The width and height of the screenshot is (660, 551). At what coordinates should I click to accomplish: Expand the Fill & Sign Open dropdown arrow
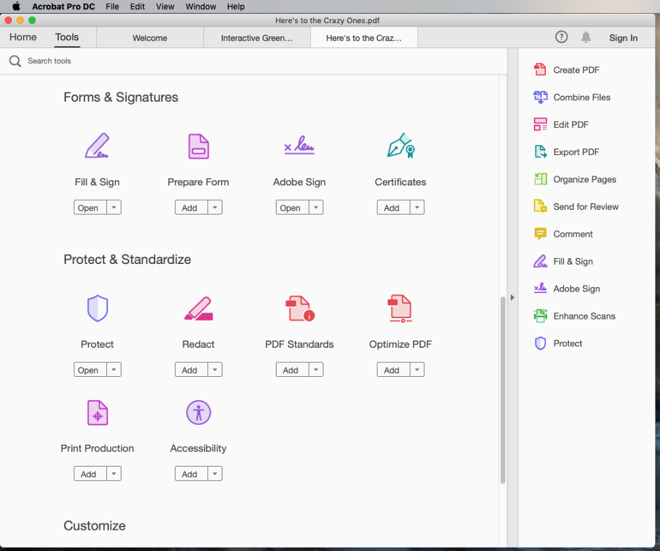pos(114,208)
